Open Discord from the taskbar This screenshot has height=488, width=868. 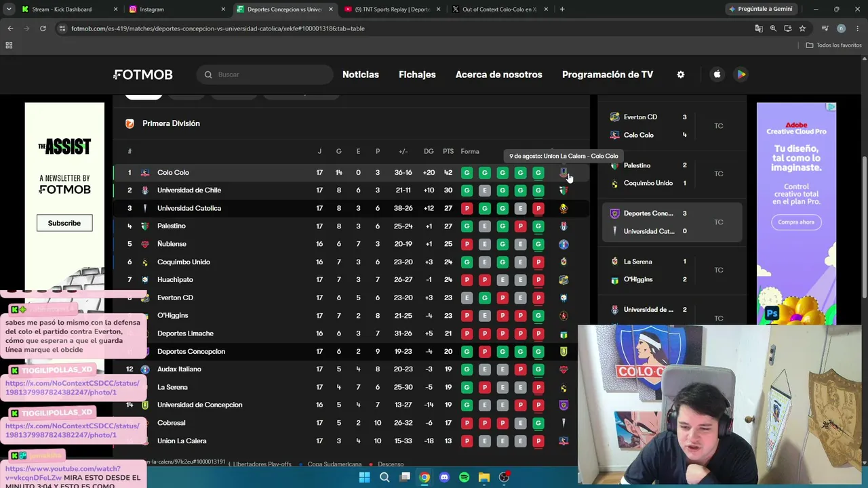pos(444,477)
